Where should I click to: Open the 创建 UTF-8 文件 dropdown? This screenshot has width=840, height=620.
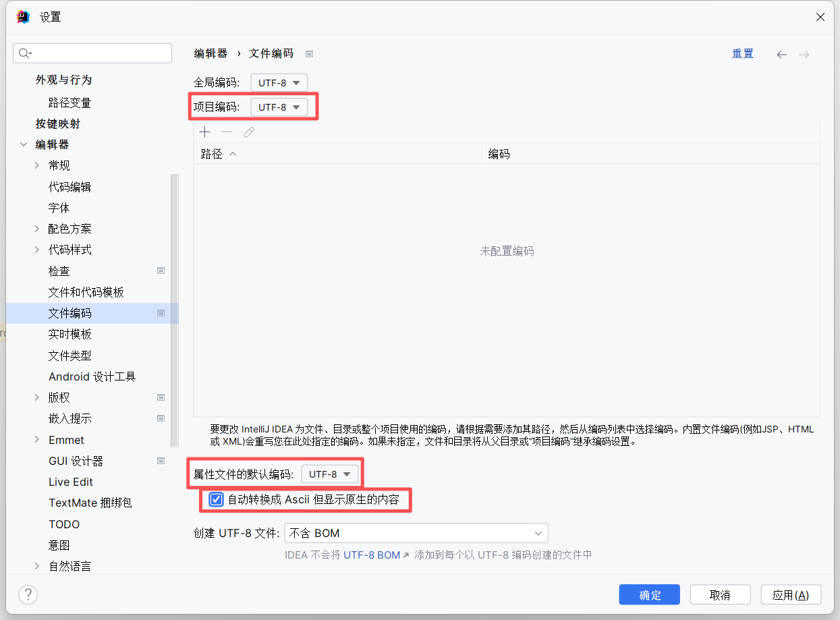point(416,532)
